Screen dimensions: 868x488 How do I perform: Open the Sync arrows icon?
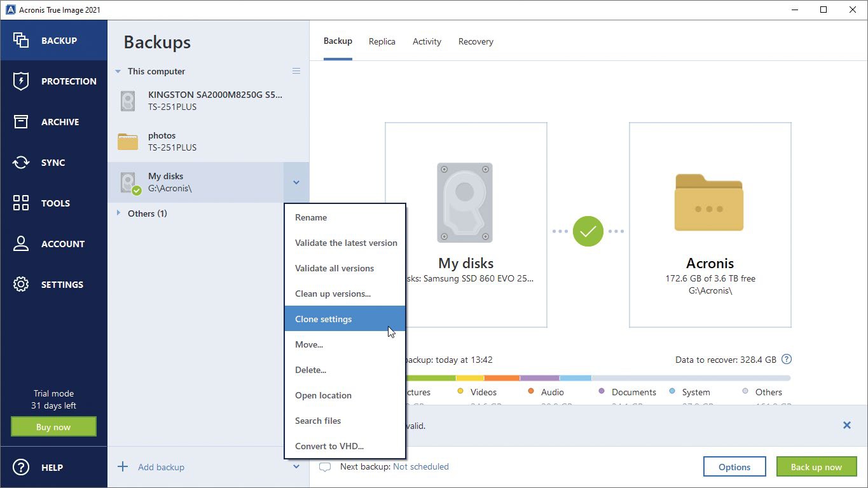coord(21,162)
